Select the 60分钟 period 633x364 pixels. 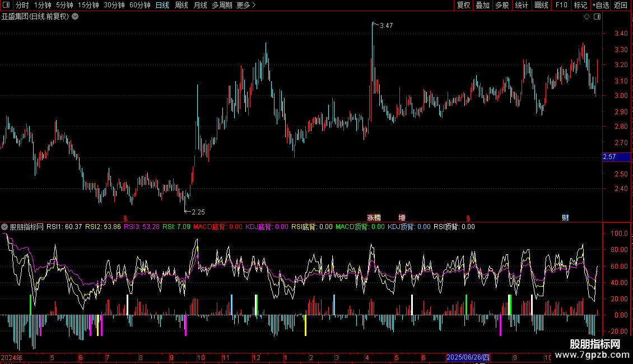[139, 5]
